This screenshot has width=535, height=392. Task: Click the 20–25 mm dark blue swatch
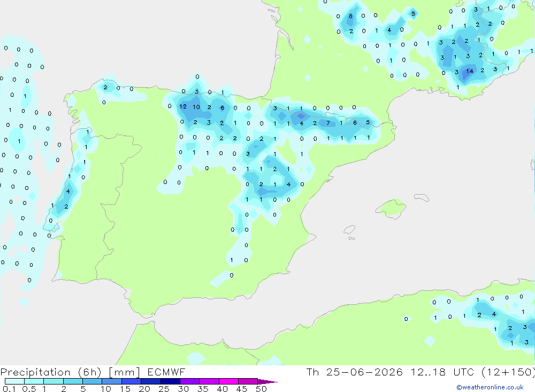(x=151, y=381)
